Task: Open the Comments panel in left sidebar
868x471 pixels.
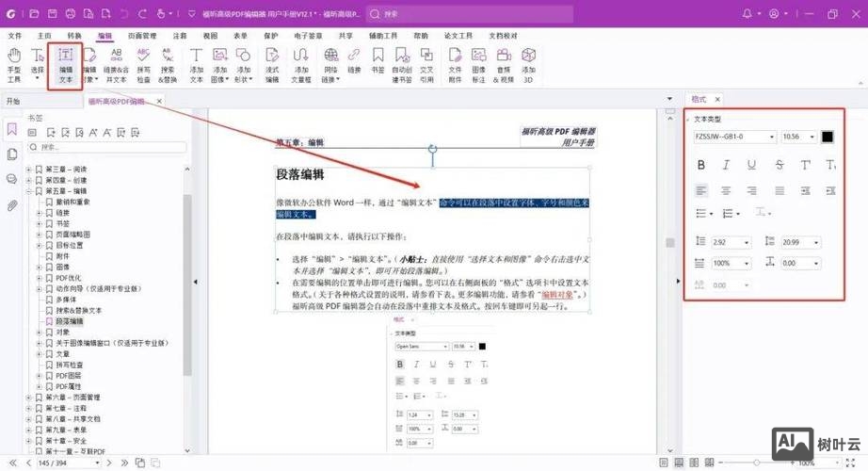Action: [11, 179]
